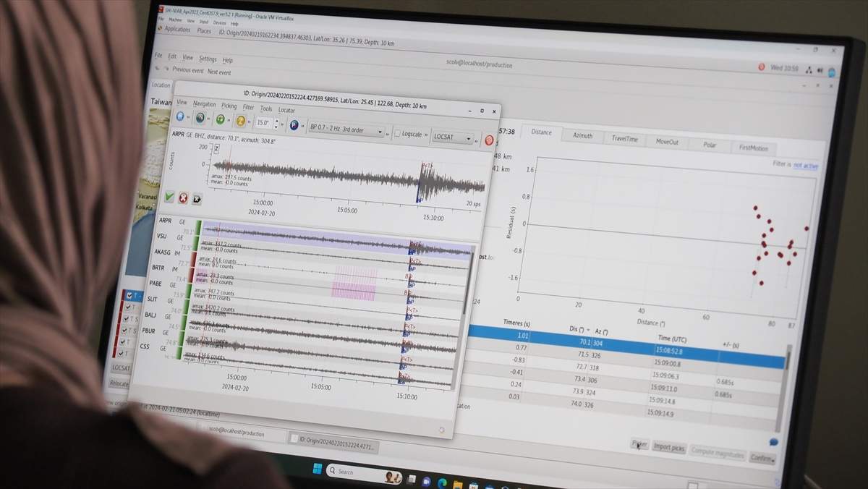868x489 pixels.
Task: Click the Next event button
Action: tap(219, 72)
